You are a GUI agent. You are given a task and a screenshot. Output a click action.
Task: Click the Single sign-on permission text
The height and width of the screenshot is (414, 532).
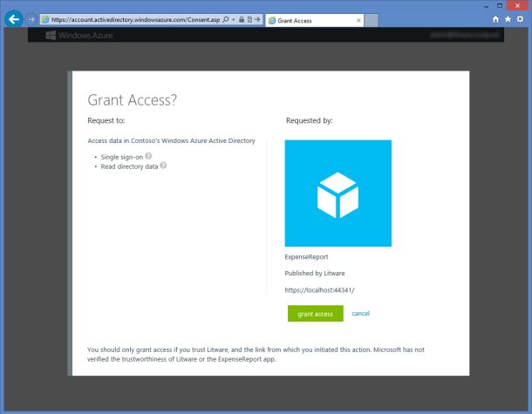(x=122, y=157)
